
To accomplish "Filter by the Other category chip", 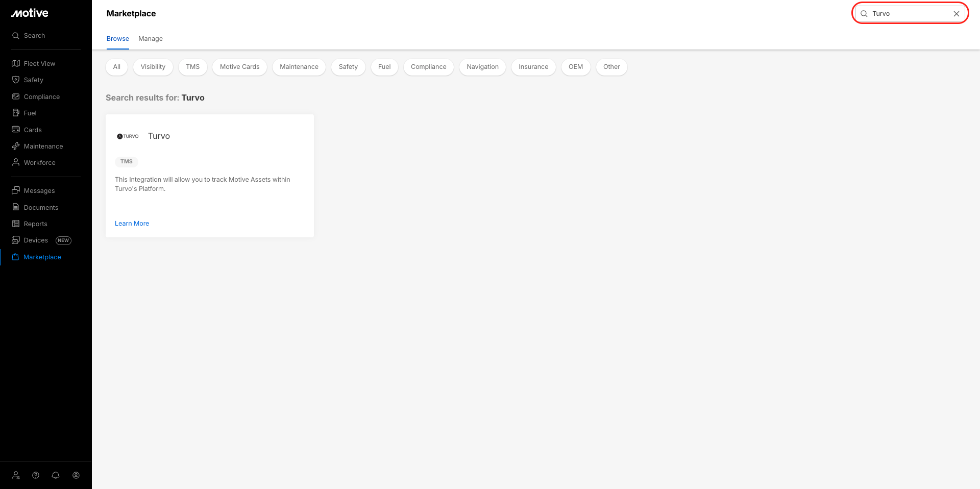I will [611, 67].
